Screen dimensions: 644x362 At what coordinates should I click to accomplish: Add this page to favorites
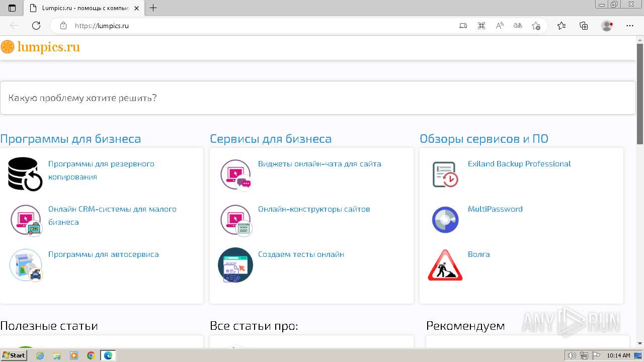pos(536,26)
